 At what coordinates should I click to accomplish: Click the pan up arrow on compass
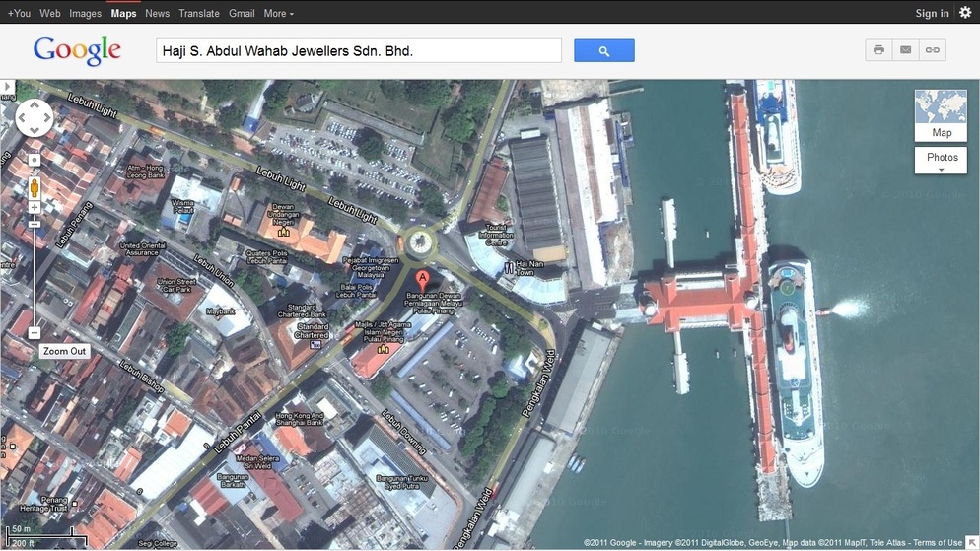coord(35,105)
